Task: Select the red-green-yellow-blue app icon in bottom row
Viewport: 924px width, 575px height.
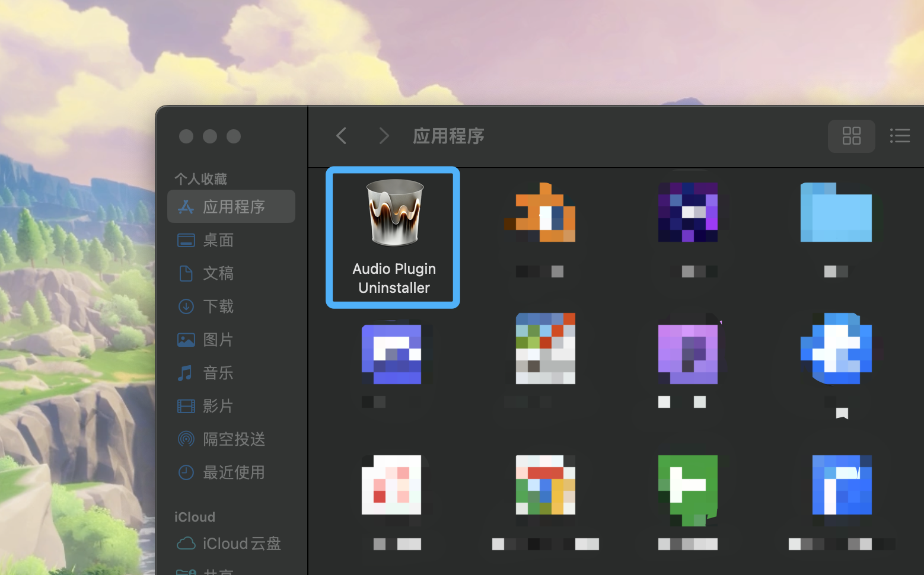Action: [x=546, y=485]
